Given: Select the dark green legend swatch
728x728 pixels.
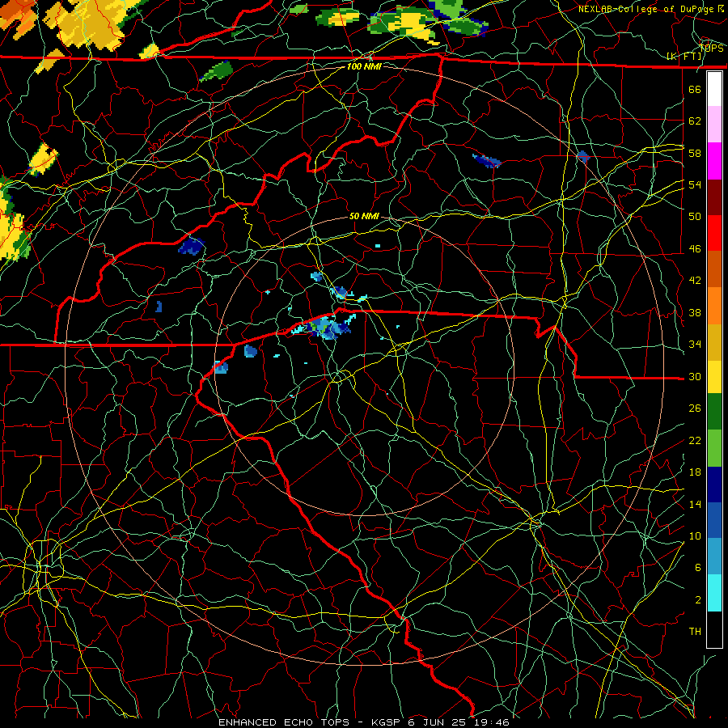Looking at the screenshot, I should coord(714,412).
